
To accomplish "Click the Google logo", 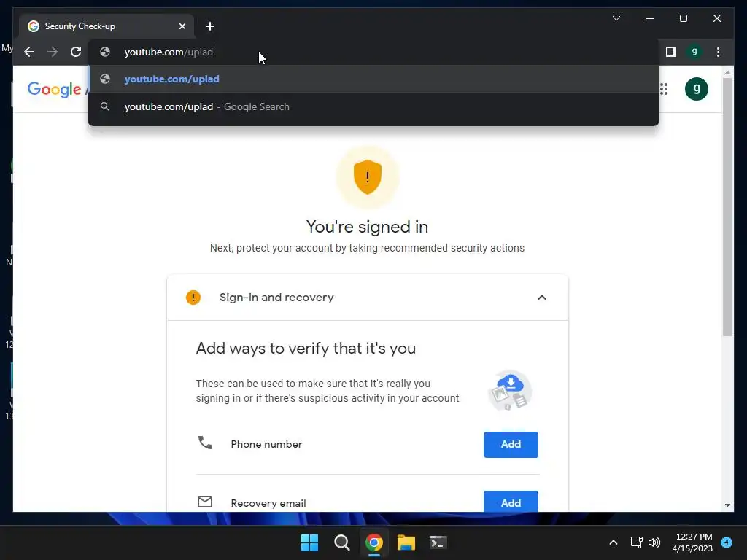I will 54,89.
